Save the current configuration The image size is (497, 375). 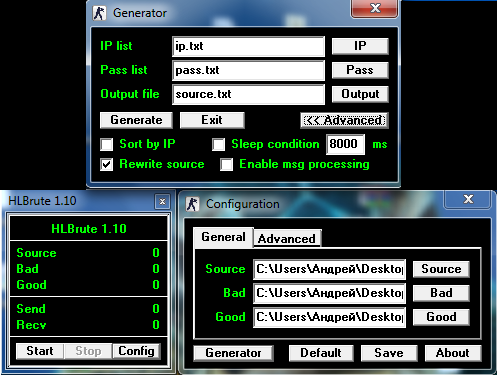click(x=389, y=353)
